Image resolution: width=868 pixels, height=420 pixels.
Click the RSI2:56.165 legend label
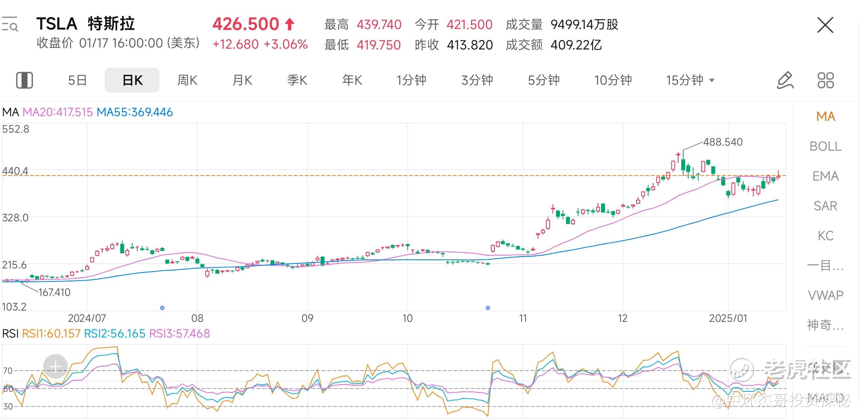pyautogui.click(x=115, y=334)
